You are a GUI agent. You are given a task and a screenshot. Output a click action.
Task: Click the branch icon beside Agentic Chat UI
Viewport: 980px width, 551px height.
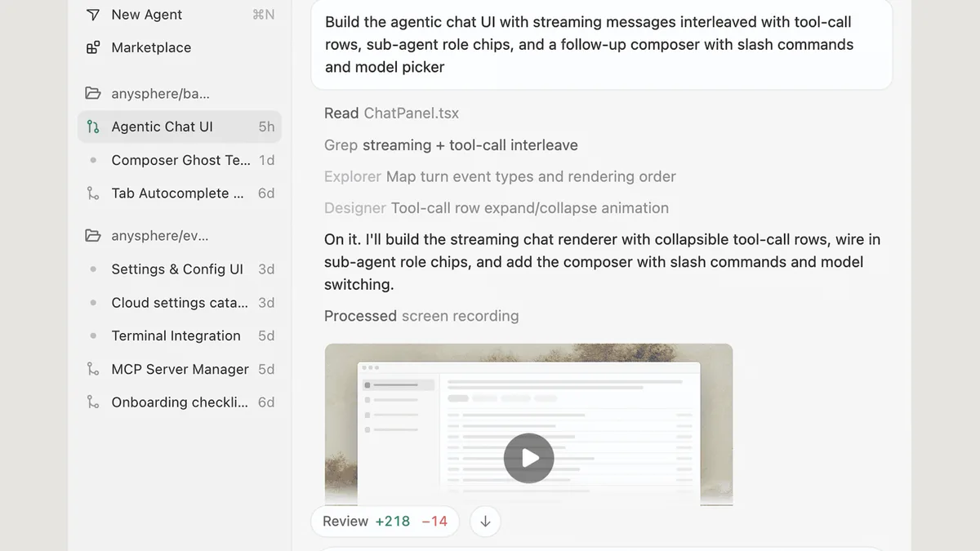click(93, 127)
